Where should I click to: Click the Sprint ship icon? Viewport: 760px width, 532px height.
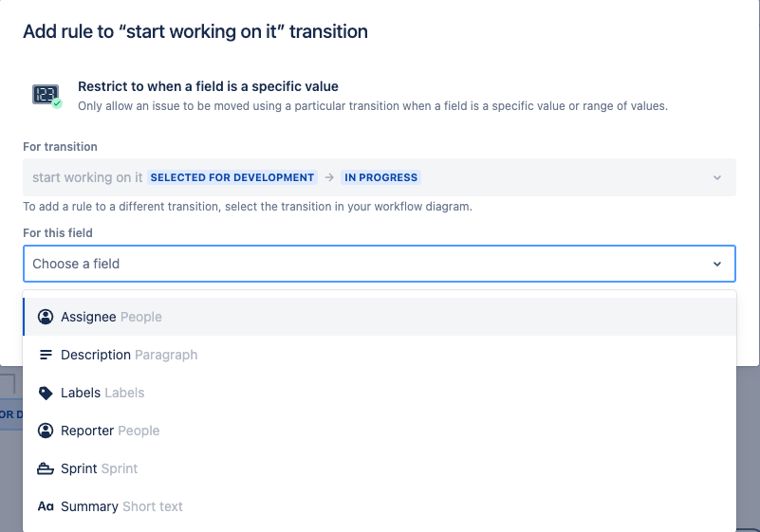click(x=46, y=468)
